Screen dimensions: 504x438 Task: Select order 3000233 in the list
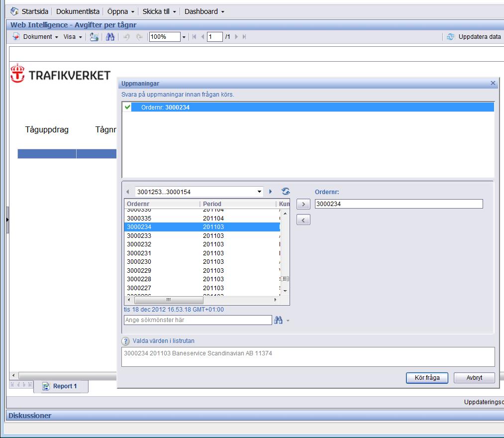[202, 236]
